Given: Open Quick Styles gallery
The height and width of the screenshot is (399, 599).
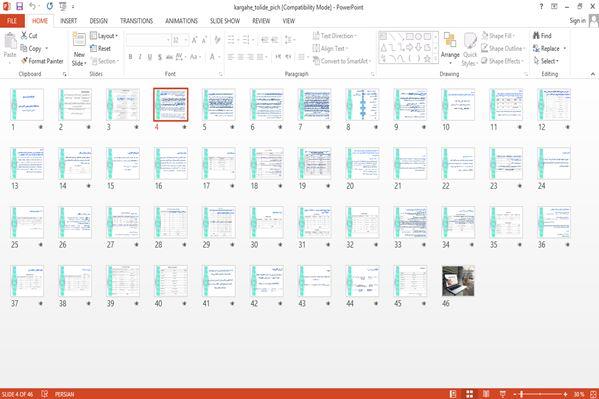Looking at the screenshot, I should tap(470, 50).
